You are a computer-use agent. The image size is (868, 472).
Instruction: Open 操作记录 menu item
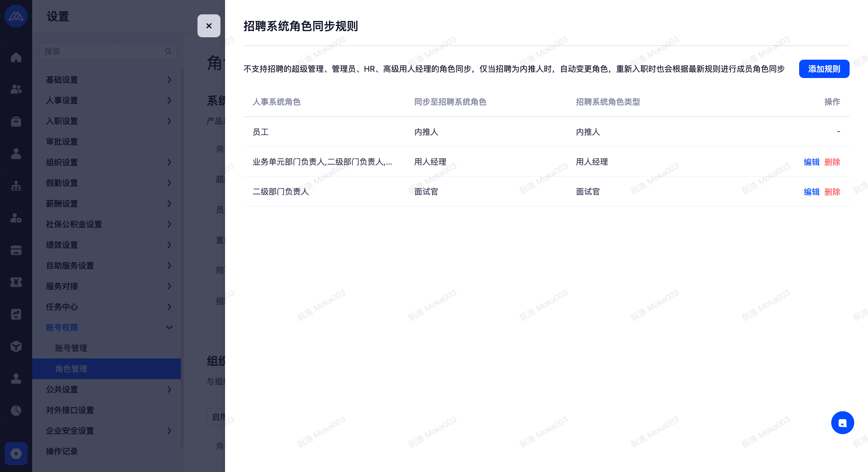[62, 451]
